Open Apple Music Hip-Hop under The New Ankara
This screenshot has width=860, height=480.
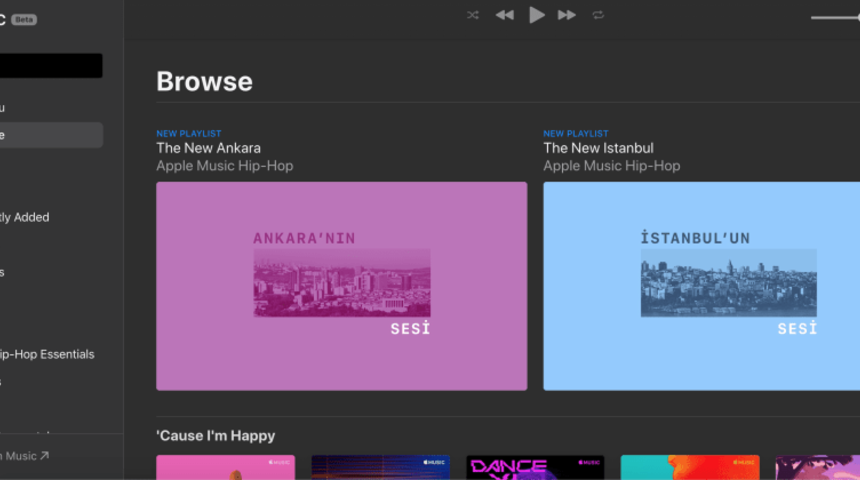(225, 166)
